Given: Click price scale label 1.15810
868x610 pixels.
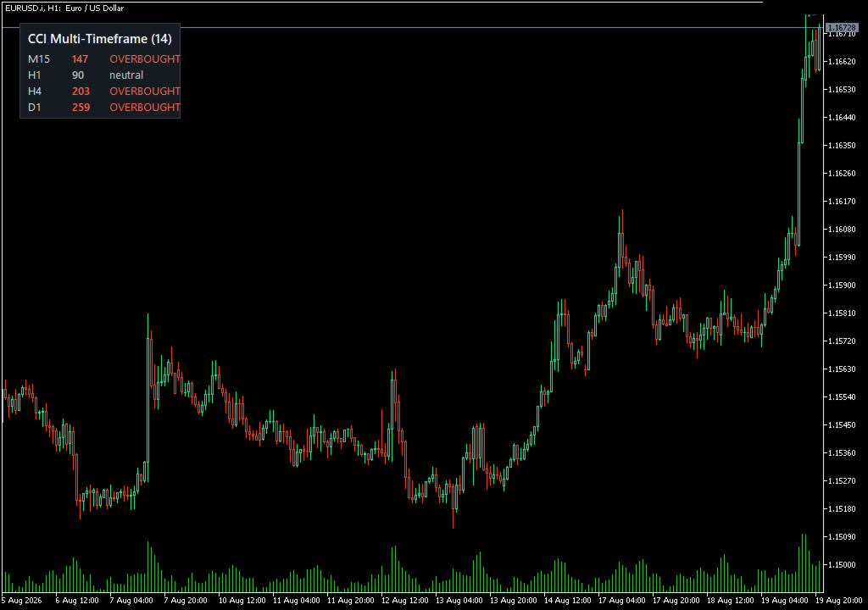Looking at the screenshot, I should pos(842,313).
